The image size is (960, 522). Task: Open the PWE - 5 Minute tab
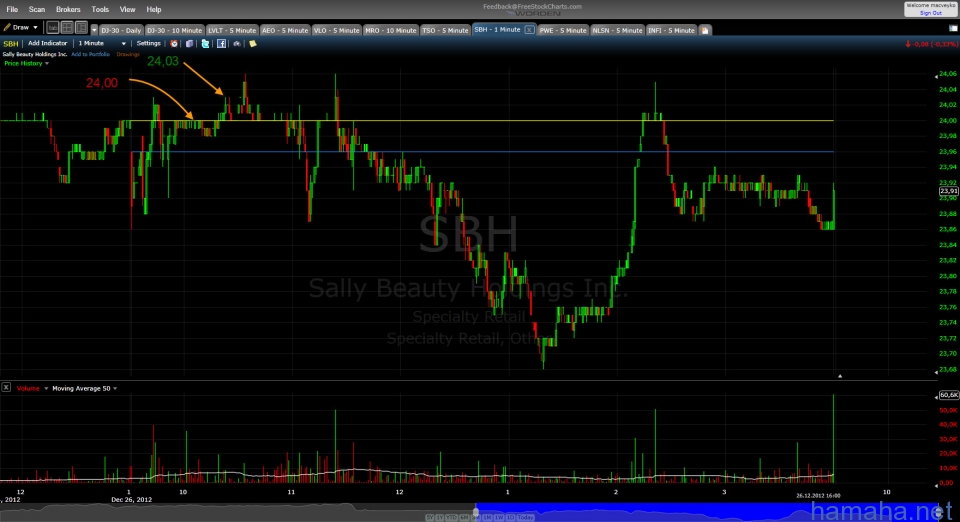pos(563,30)
